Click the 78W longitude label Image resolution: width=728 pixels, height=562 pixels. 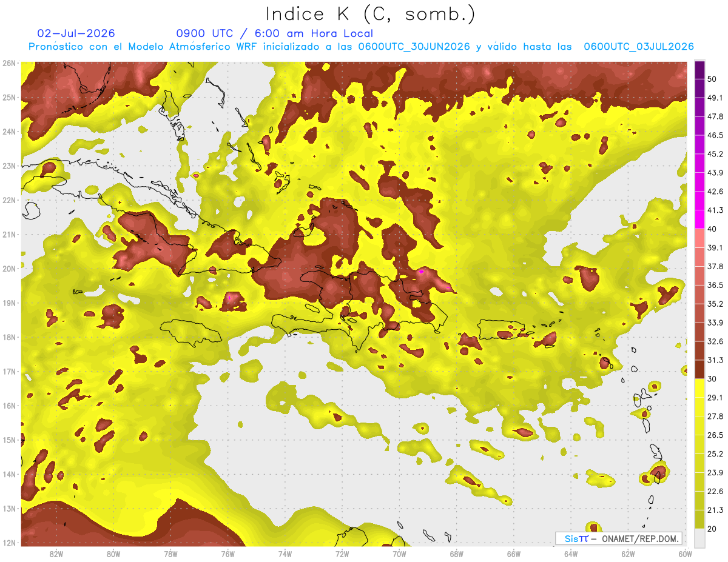click(170, 554)
